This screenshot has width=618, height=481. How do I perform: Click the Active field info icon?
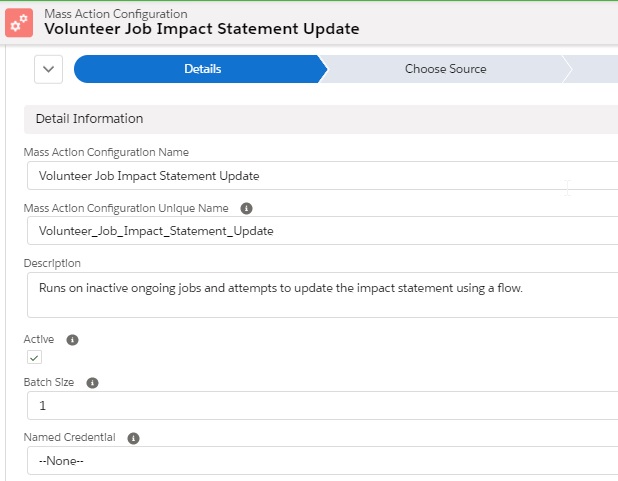pyautogui.click(x=72, y=339)
